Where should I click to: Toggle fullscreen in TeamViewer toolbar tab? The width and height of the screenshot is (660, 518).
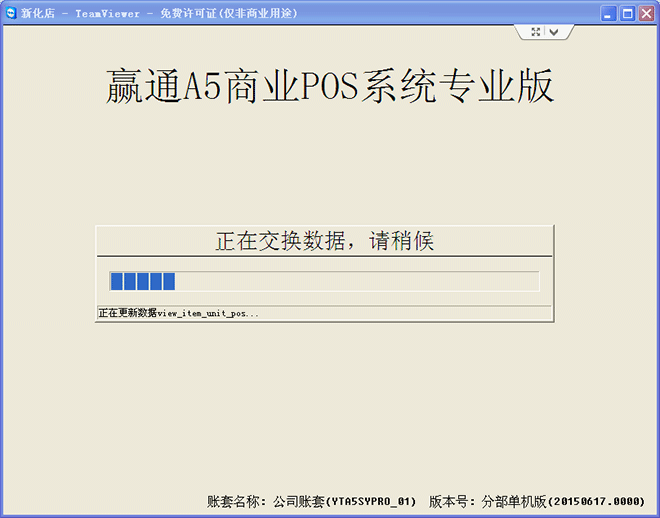click(535, 32)
